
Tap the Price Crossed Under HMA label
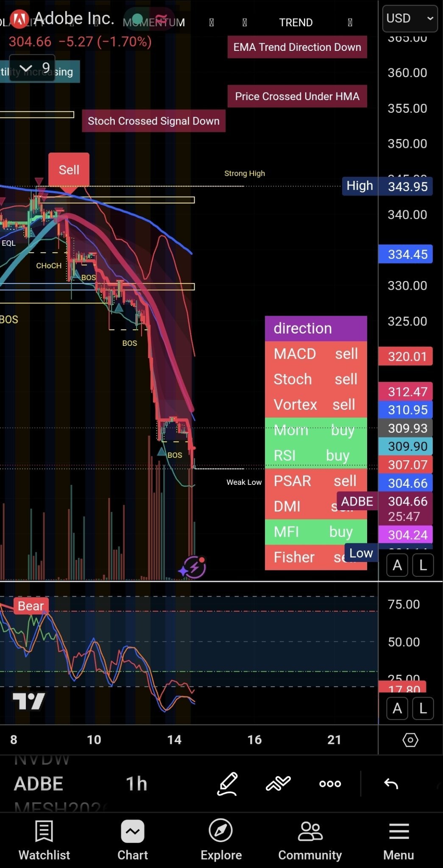[297, 96]
